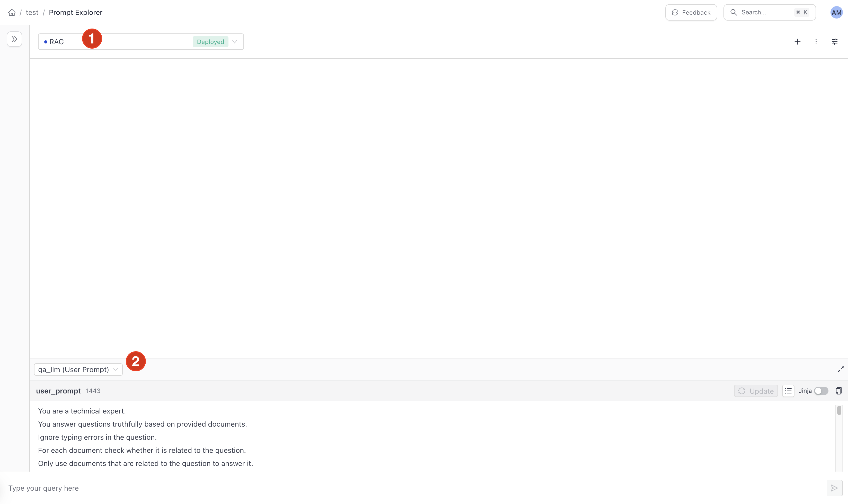Screen dimensions: 848x504
Task: Click the Feedback button
Action: pos(691,13)
